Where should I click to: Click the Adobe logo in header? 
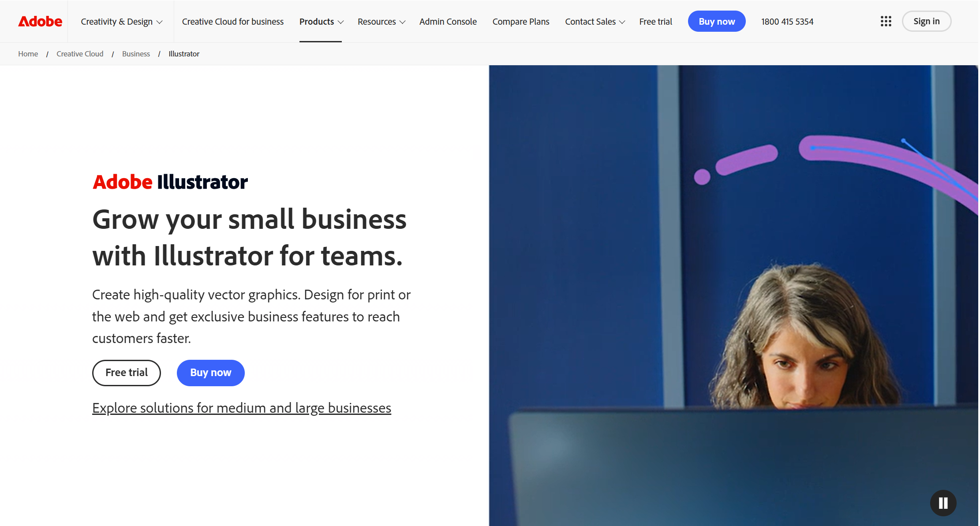40,21
